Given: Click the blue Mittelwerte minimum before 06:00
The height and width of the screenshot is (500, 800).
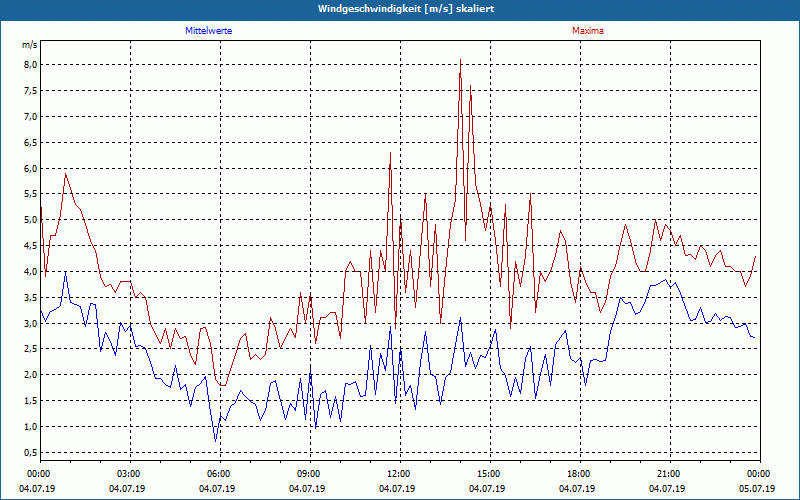Looking at the screenshot, I should point(215,441).
